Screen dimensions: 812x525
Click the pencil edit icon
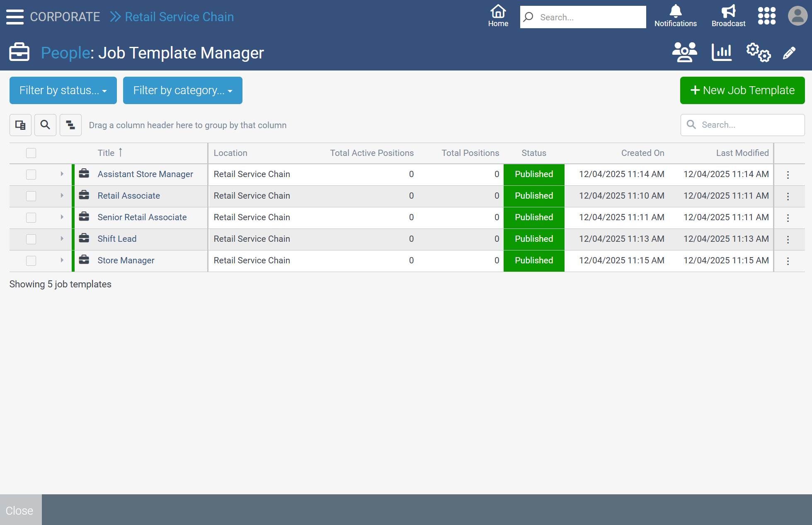(789, 53)
